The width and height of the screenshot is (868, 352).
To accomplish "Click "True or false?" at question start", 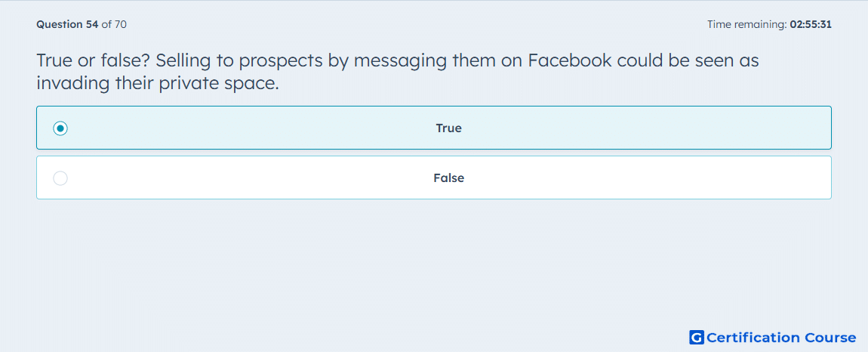I will click(91, 60).
